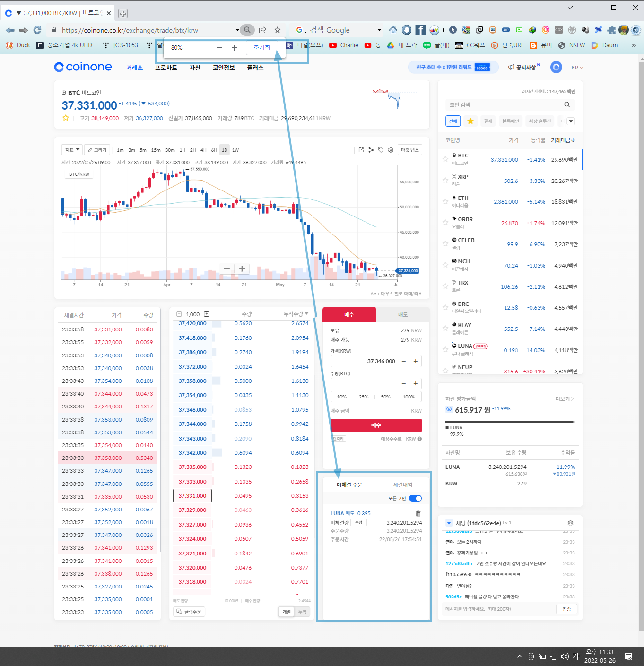Click the 더보기 link in assets panel

[x=564, y=399]
